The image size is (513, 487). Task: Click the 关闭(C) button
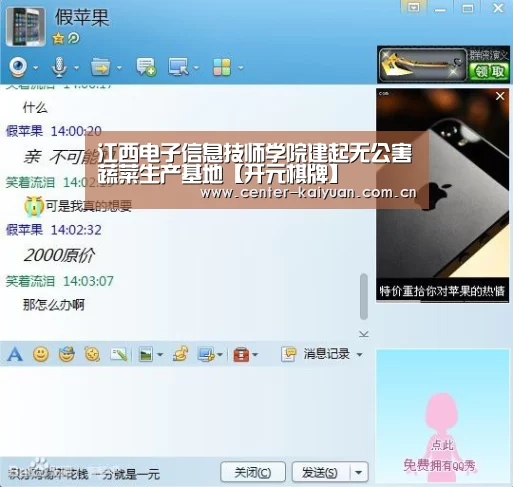click(253, 472)
